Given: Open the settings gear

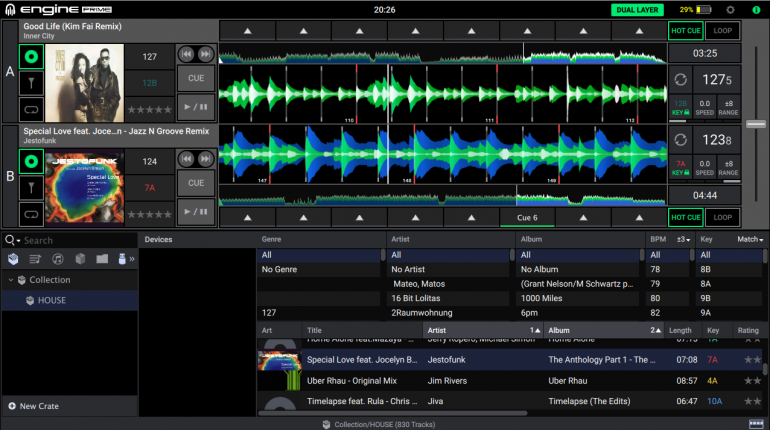Looking at the screenshot, I should pyautogui.click(x=730, y=10).
